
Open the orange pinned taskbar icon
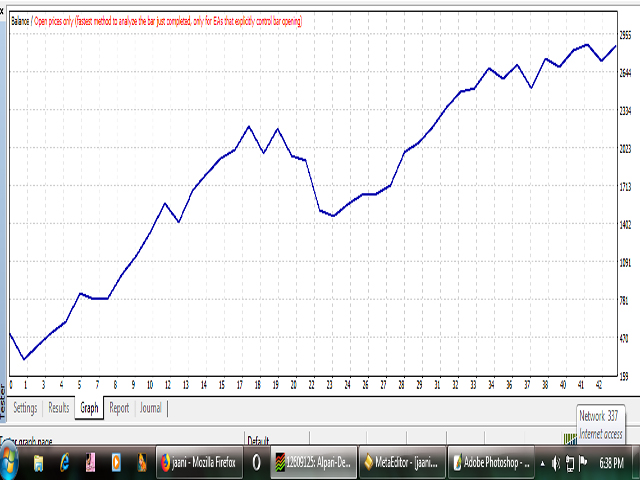click(142, 463)
